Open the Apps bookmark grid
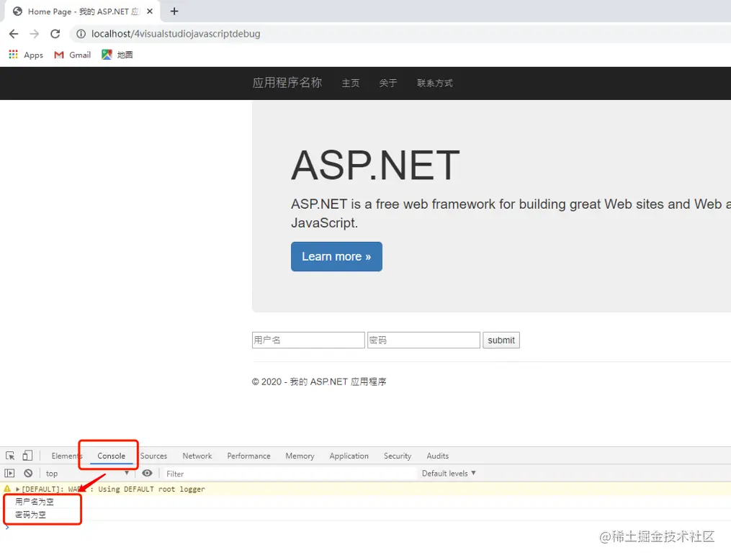The height and width of the screenshot is (560, 731). 26,55
